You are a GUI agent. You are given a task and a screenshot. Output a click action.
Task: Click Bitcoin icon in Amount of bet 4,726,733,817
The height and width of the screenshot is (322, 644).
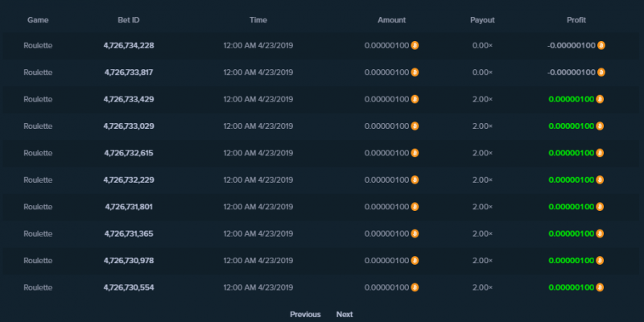(x=415, y=72)
